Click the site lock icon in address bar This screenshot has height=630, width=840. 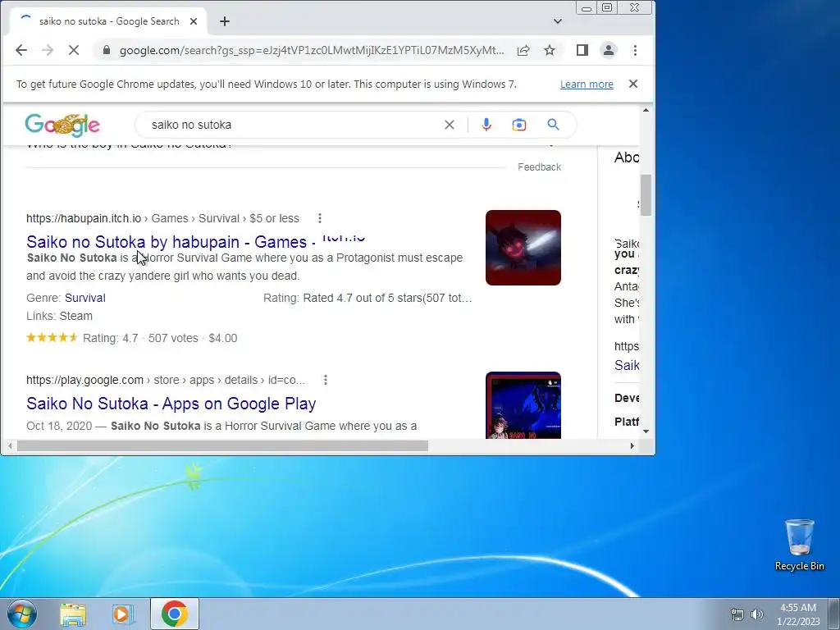click(107, 50)
